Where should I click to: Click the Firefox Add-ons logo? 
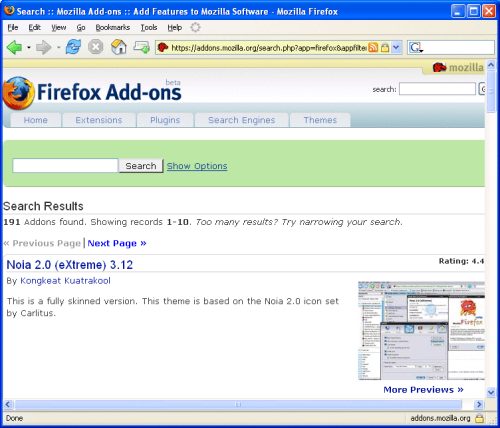pos(92,93)
